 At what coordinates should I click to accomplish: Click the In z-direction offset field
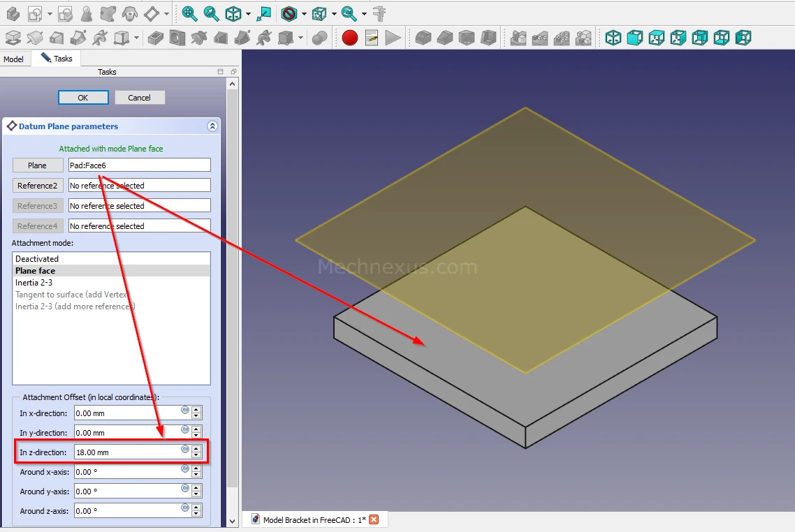(x=126, y=452)
